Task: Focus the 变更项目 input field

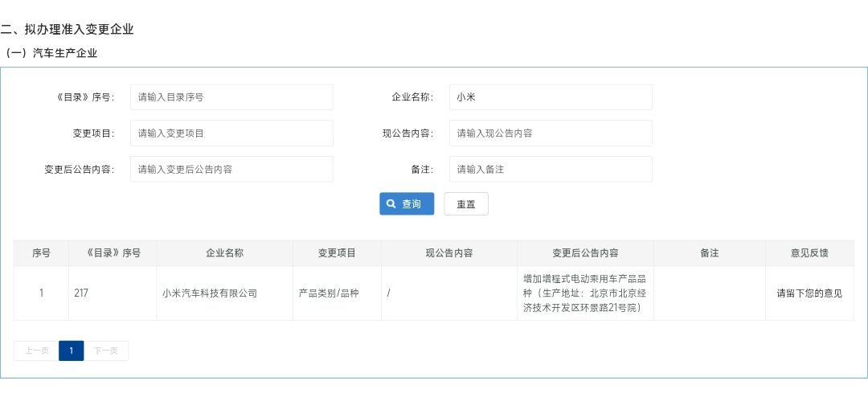Action: (x=231, y=133)
